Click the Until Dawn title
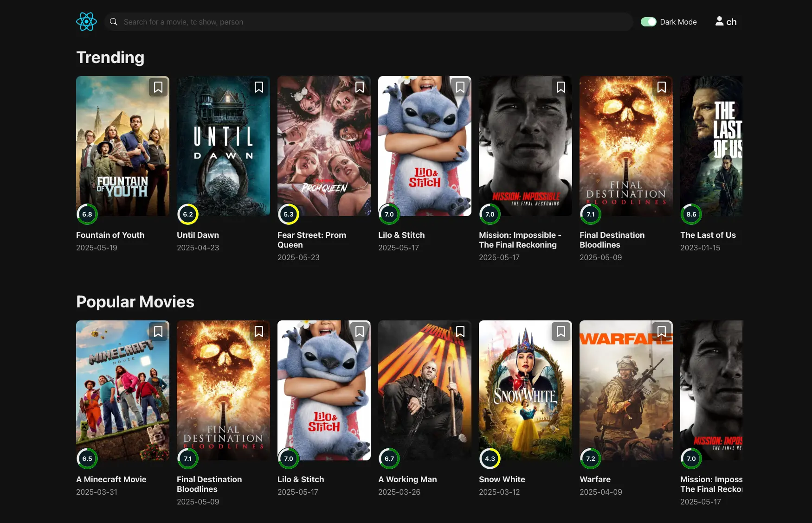812x523 pixels. coord(198,235)
